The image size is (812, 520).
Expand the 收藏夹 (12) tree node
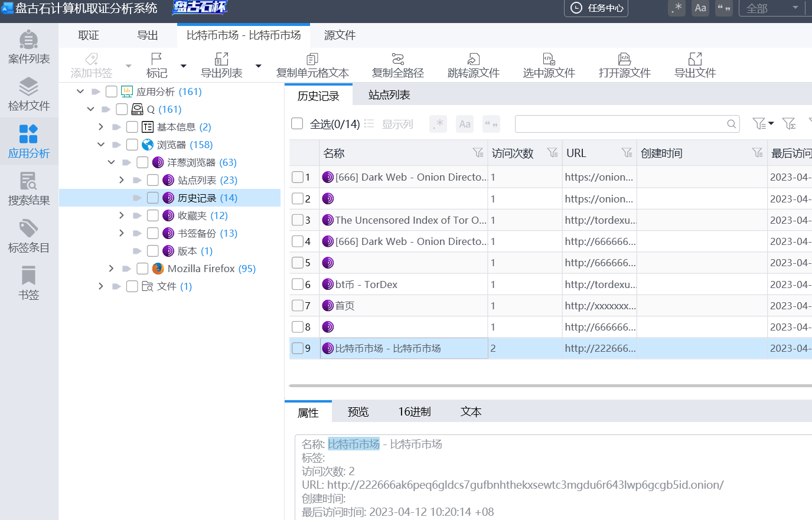point(122,215)
